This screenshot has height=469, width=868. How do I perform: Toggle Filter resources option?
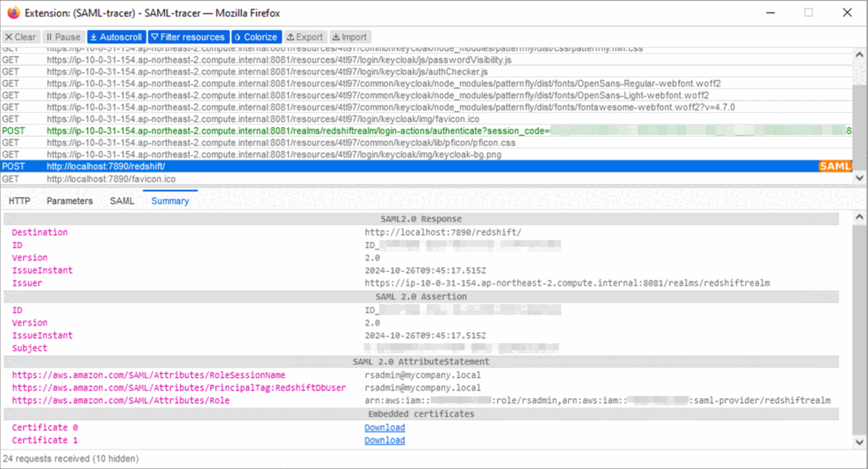[188, 37]
